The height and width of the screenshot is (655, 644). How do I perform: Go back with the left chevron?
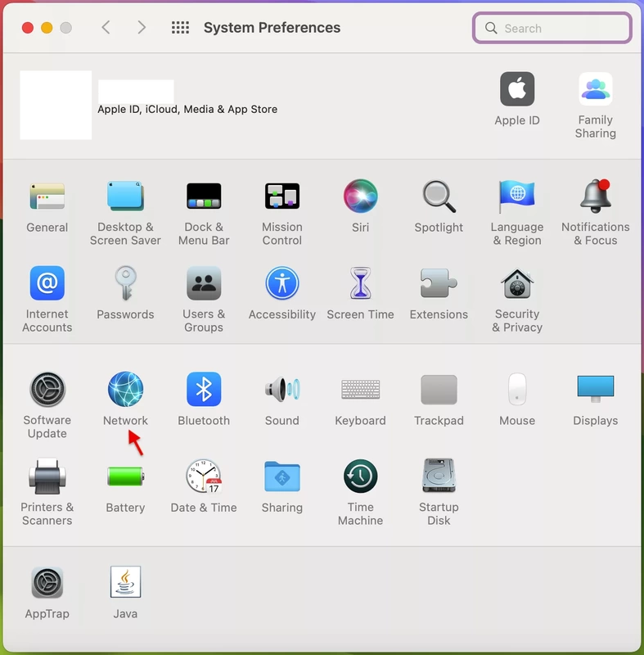106,28
